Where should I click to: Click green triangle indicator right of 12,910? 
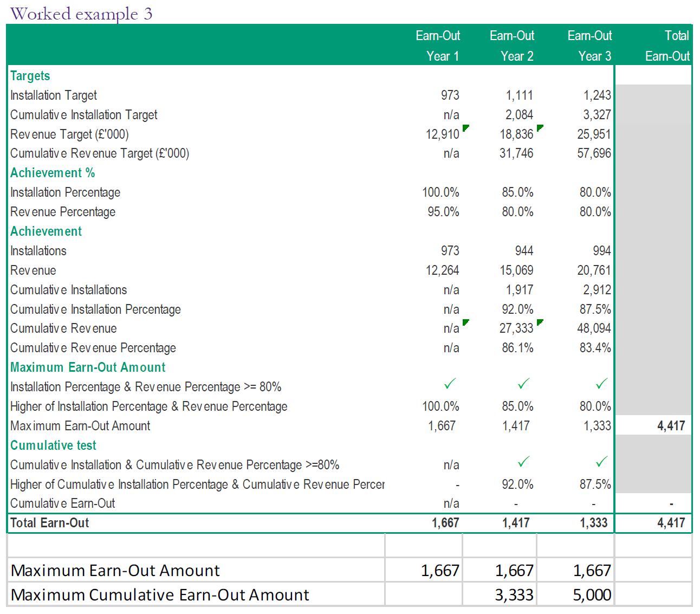click(x=465, y=128)
